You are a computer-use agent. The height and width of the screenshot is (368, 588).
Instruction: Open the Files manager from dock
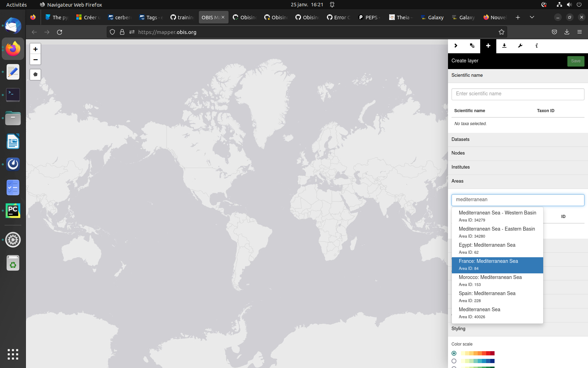13,118
